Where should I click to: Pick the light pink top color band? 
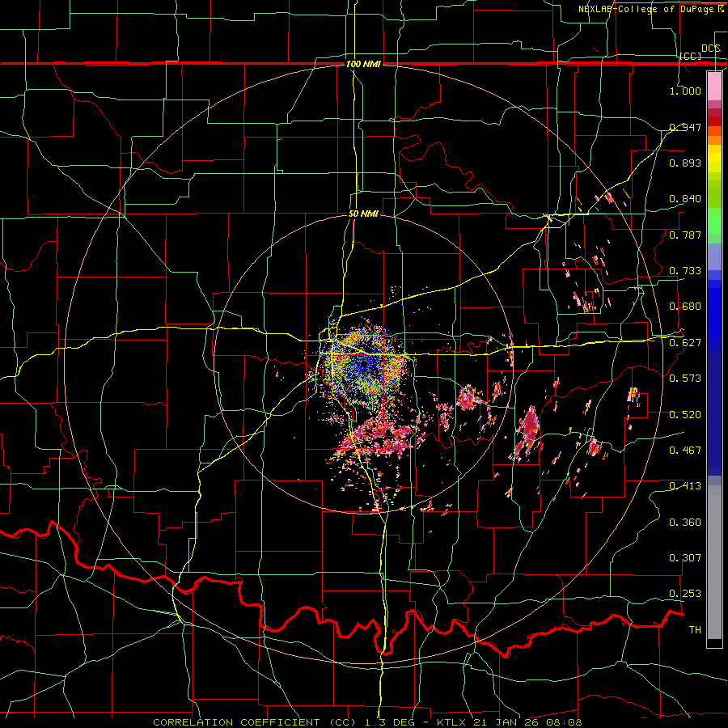(x=714, y=86)
